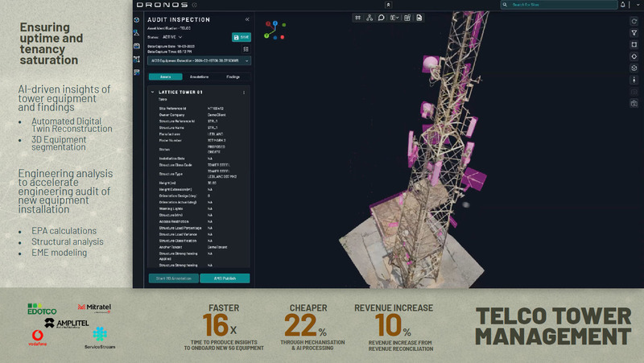Open Lattice Tower 01 options menu
This screenshot has height=363, width=644.
[244, 93]
